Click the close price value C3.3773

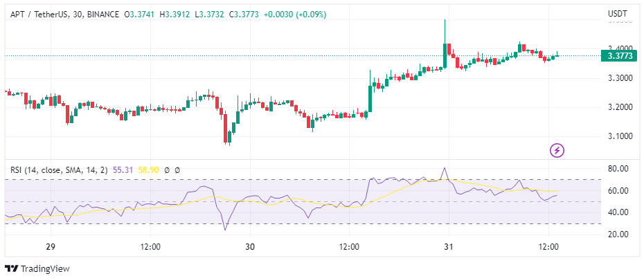click(x=244, y=15)
